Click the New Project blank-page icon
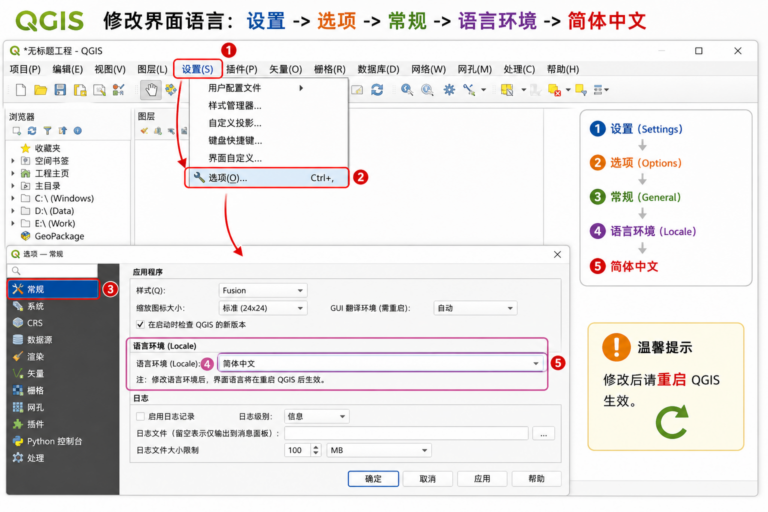This screenshot has width=768, height=512. (21, 90)
